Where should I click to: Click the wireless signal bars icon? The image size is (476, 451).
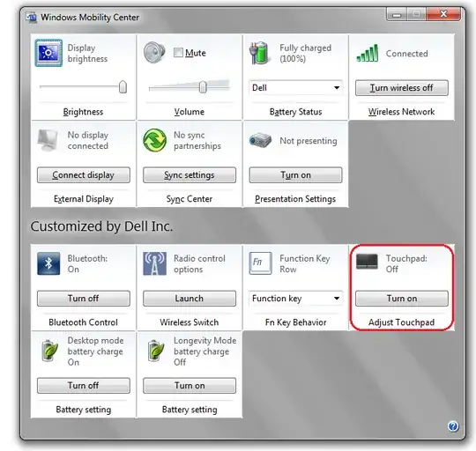(x=368, y=53)
